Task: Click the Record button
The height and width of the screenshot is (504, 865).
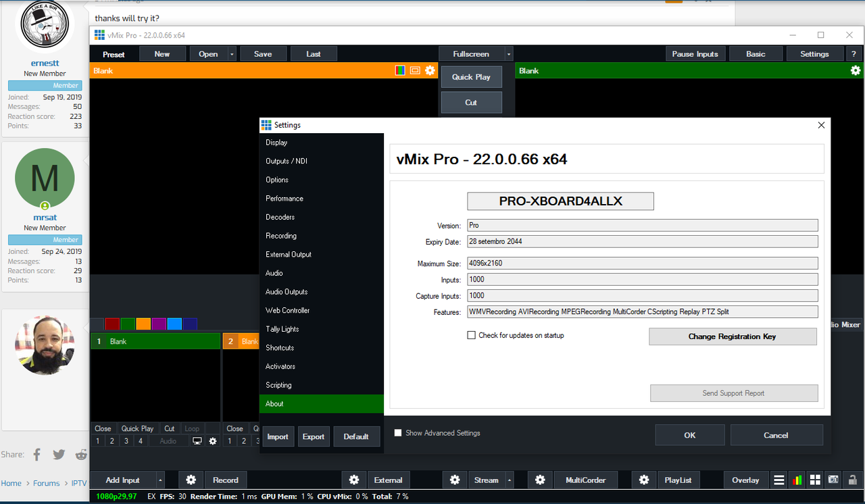Action: (x=226, y=480)
